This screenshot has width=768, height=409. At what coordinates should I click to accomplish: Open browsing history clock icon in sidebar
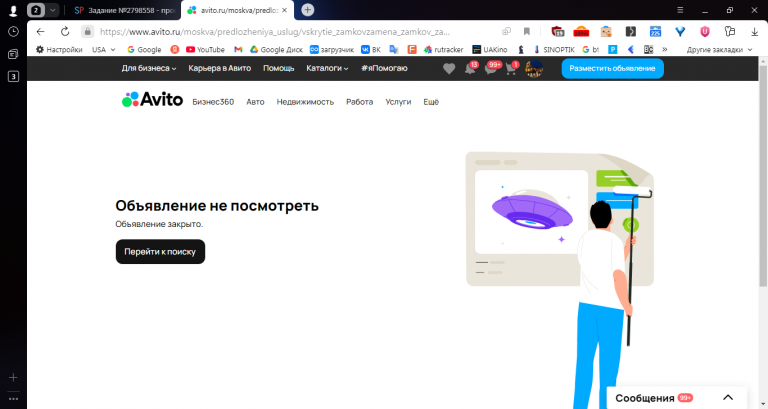click(x=13, y=32)
